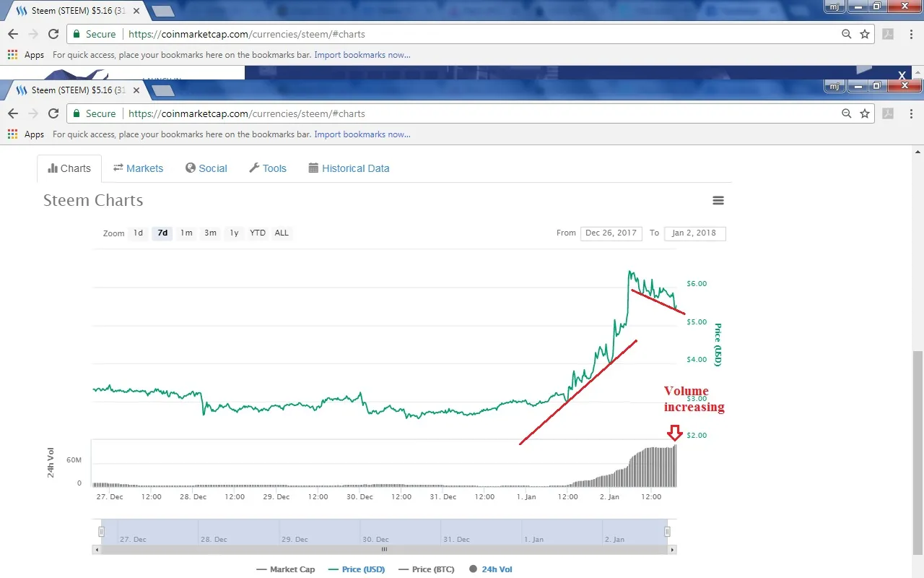Set chart zoom to 3m
Viewport: 924px width, 578px height.
tap(210, 233)
